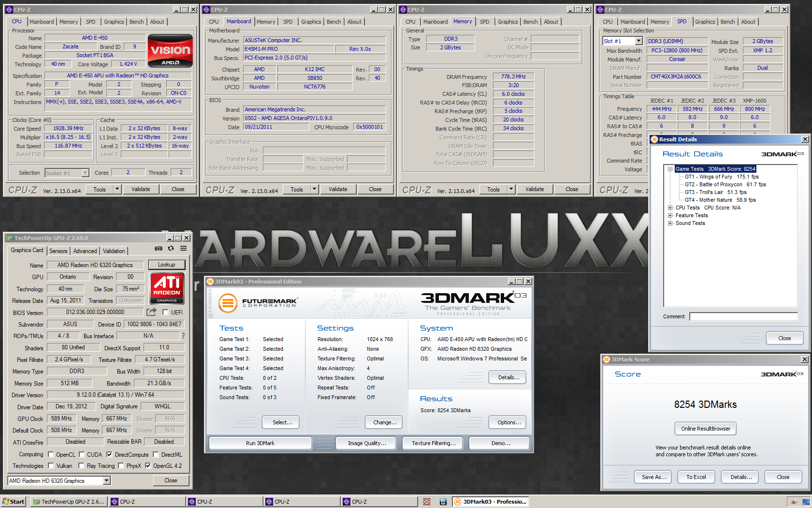Click 3DMark Score window title icon

[607, 359]
